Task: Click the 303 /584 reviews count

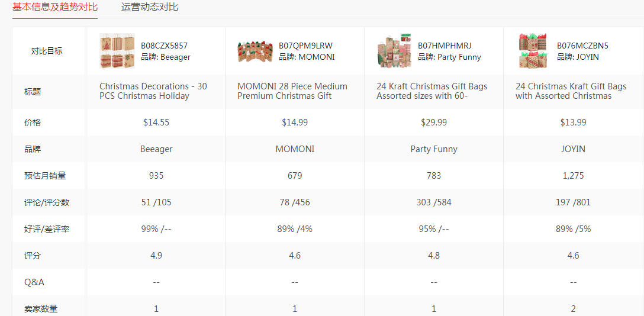Action: [x=434, y=202]
